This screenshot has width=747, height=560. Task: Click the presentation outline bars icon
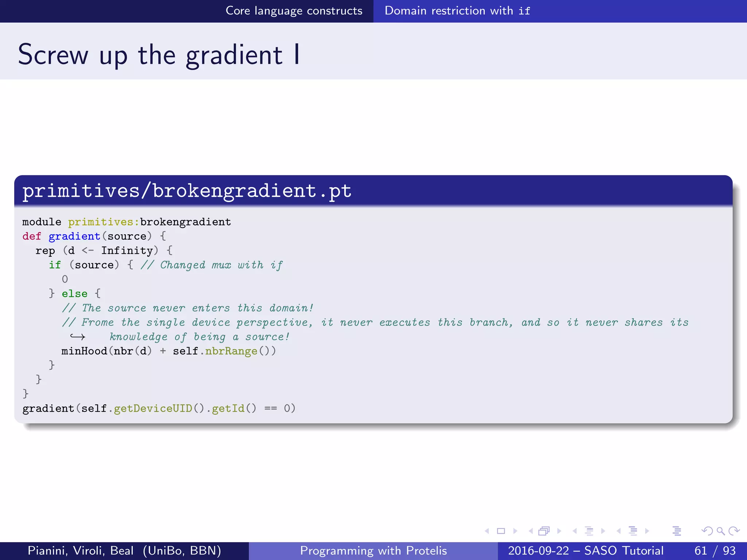tap(677, 531)
